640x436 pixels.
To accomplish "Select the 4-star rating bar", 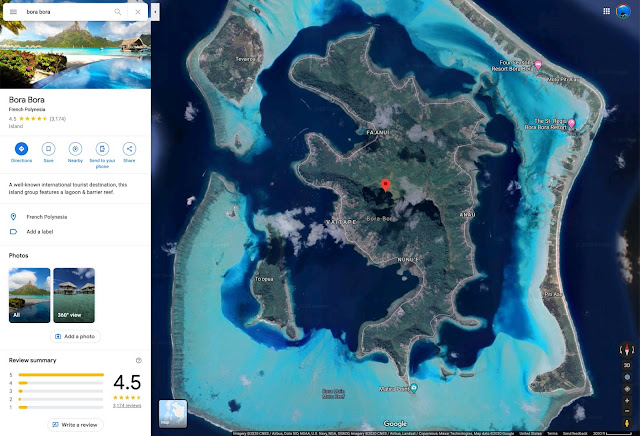I will coord(61,383).
